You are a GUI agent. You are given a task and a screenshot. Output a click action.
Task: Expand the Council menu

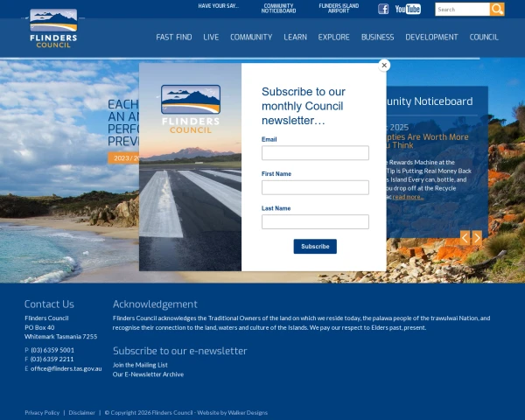[x=484, y=37]
